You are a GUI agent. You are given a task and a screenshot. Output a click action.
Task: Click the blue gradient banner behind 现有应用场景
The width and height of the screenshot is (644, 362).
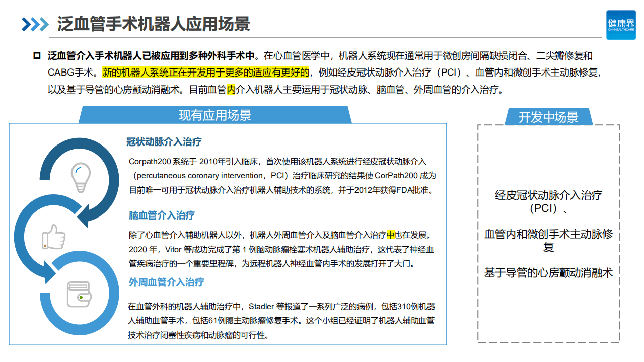point(216,115)
